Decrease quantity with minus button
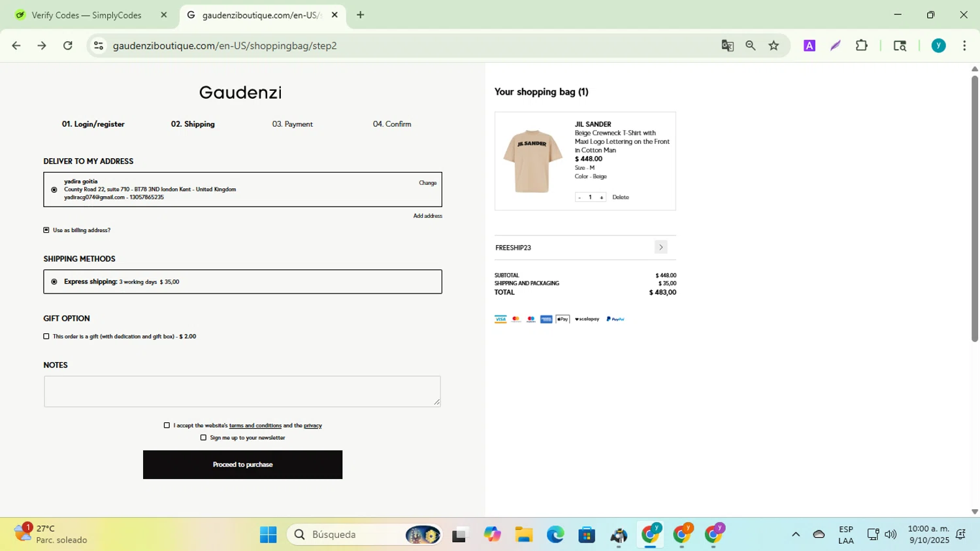 pos(580,197)
